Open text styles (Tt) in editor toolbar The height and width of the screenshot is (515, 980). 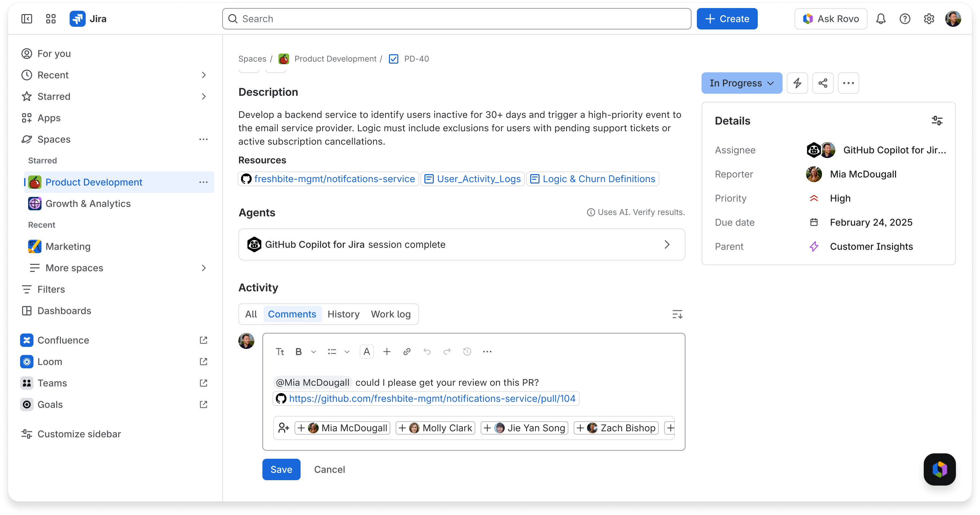[x=279, y=352]
